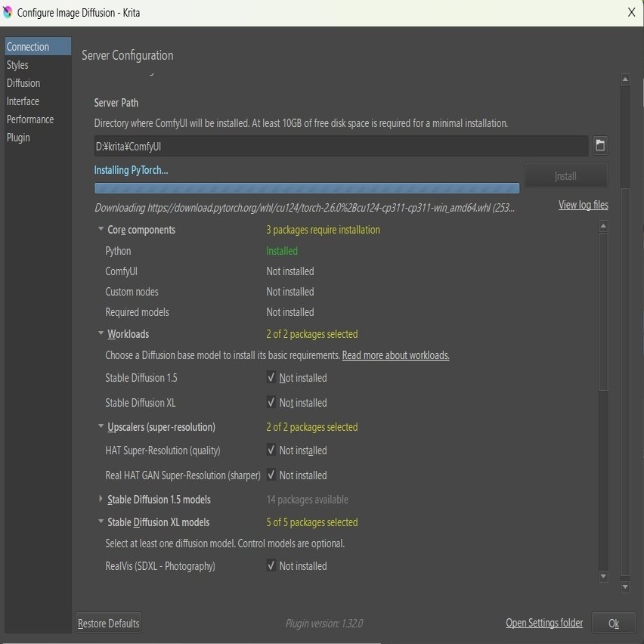This screenshot has width=644, height=644.
Task: Click Restore Defaults button
Action: (109, 623)
